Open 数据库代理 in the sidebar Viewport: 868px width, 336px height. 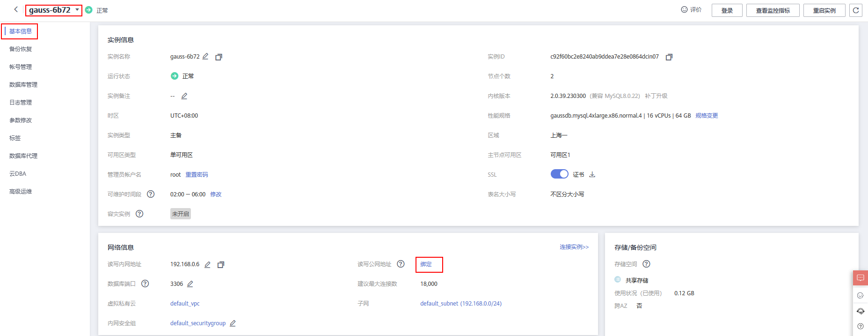pyautogui.click(x=23, y=156)
